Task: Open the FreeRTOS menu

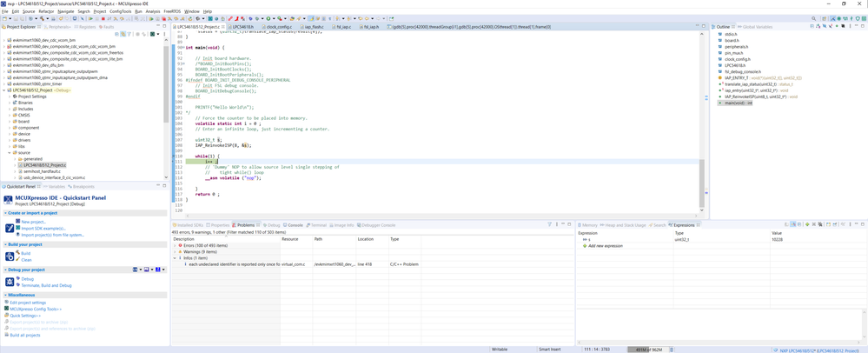Action: (x=172, y=11)
